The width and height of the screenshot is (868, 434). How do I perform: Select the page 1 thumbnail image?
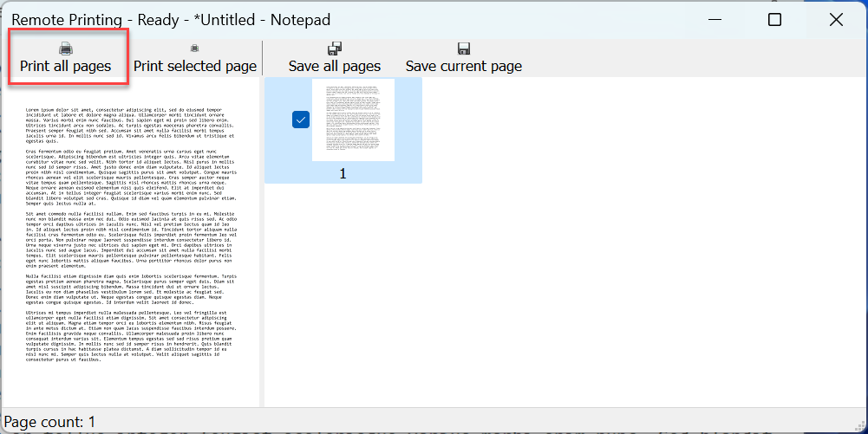353,120
